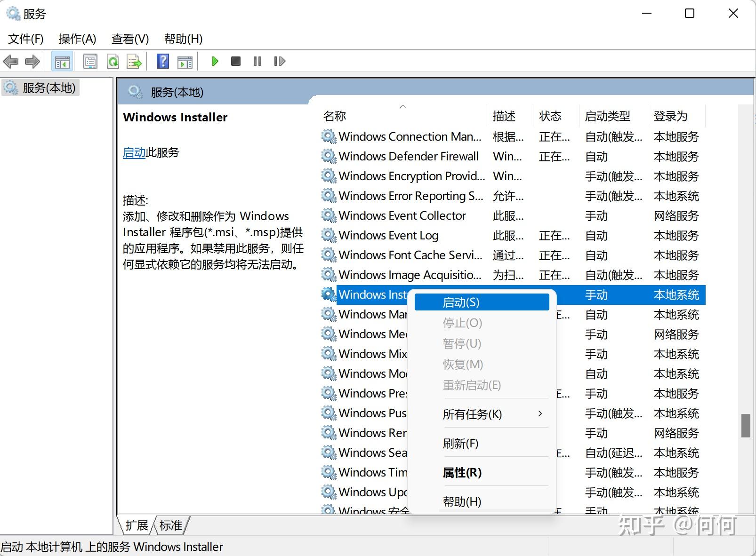Select the Windows Event Collector service
The image size is (756, 556).
click(x=512, y=215)
